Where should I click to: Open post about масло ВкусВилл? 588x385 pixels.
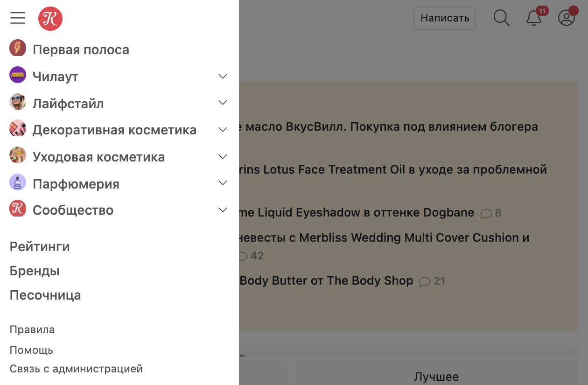coord(388,126)
